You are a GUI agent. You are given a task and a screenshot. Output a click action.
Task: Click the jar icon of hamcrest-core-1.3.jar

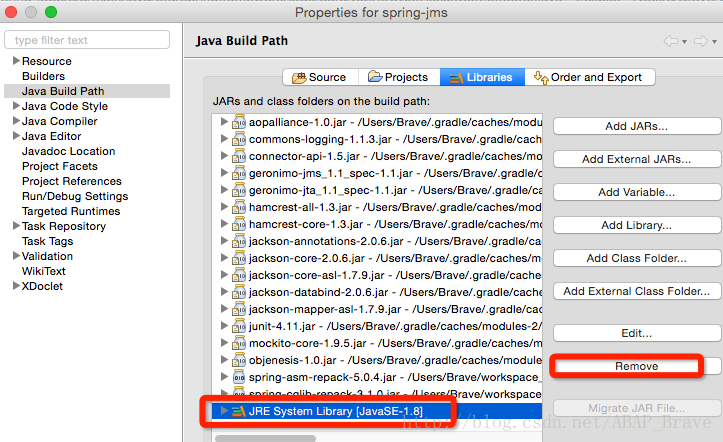coord(238,224)
